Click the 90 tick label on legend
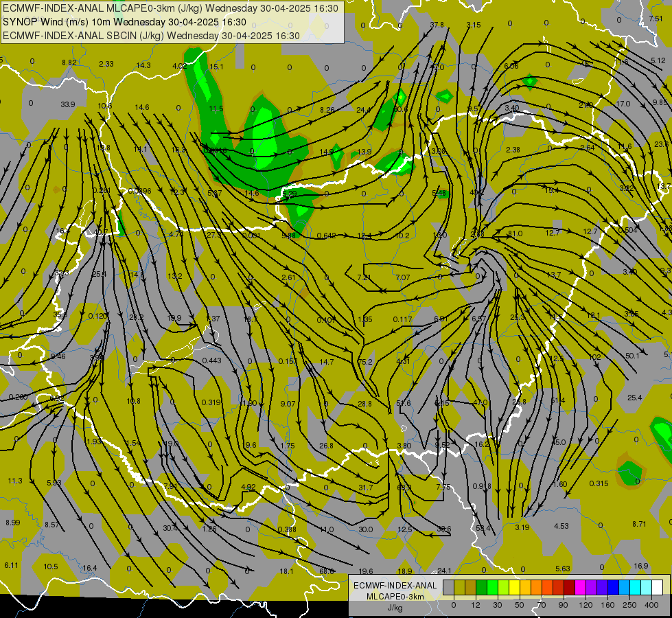The height and width of the screenshot is (618, 672). [563, 605]
